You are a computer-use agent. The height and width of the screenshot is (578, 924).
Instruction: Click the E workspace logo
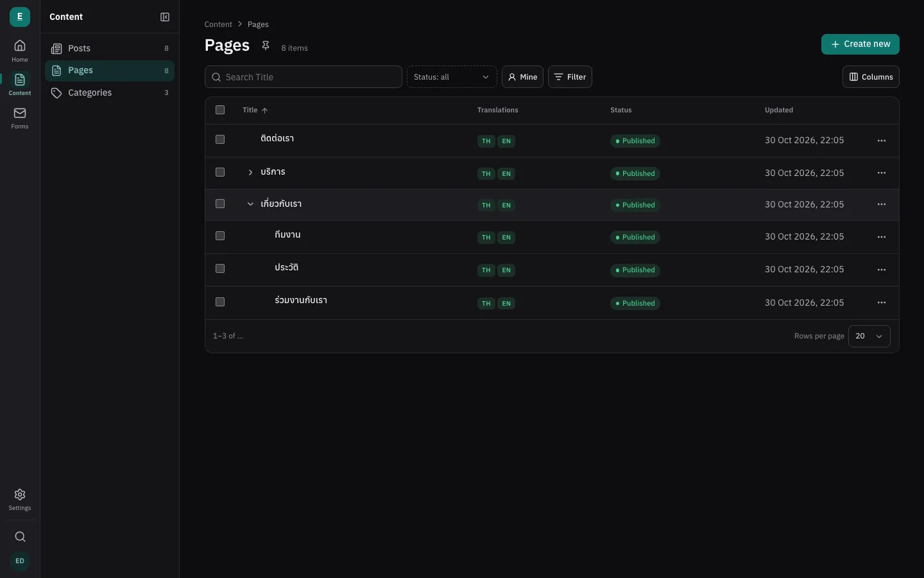point(20,17)
